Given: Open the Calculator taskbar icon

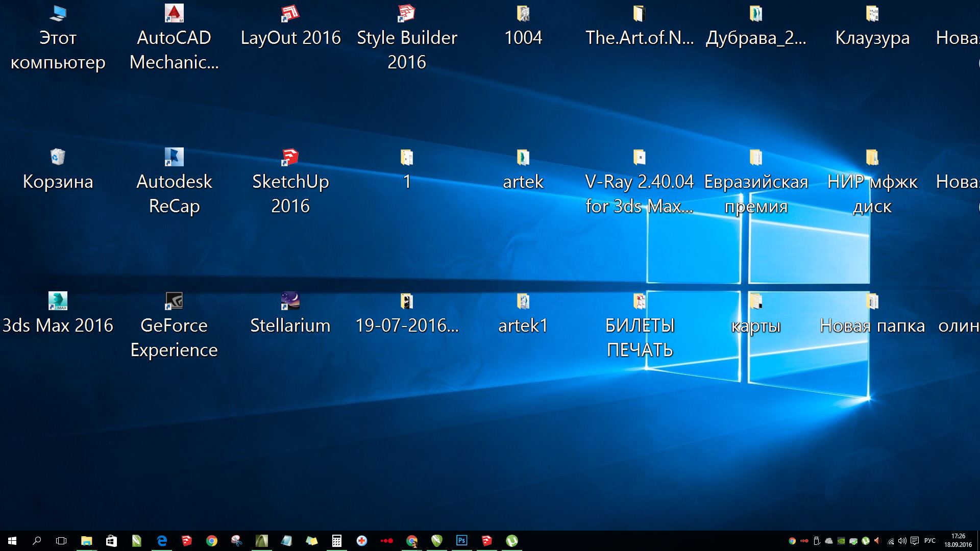Looking at the screenshot, I should click(337, 541).
